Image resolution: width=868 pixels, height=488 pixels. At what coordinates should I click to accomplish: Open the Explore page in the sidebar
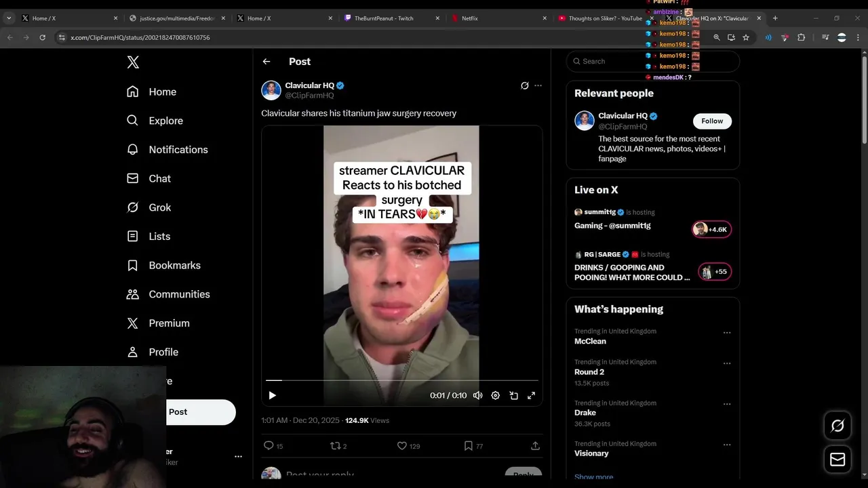[x=155, y=121]
